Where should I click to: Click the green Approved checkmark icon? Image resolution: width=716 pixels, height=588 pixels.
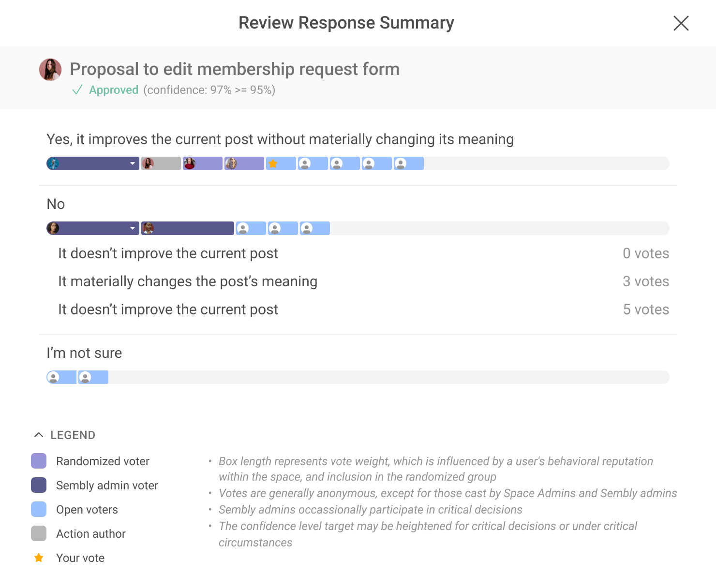pos(77,90)
